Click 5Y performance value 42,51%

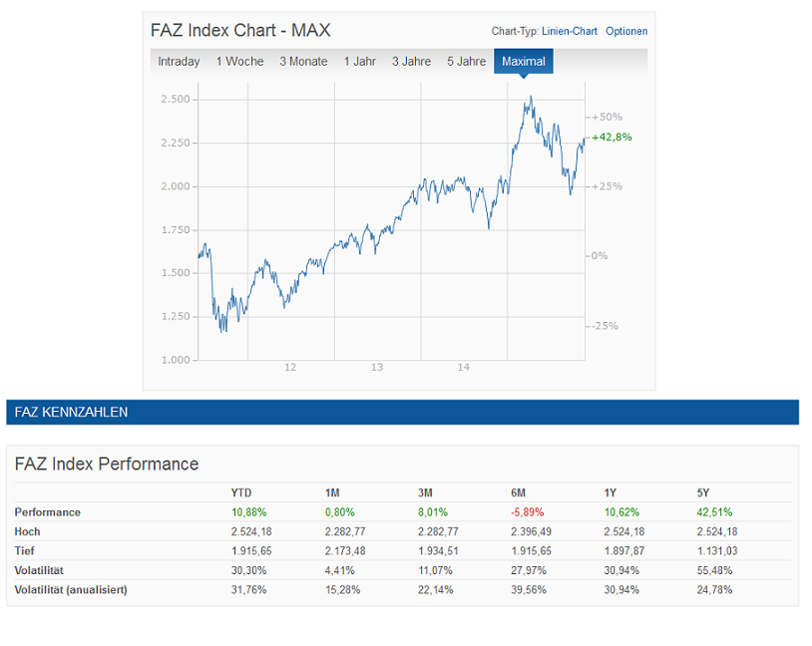tap(714, 512)
